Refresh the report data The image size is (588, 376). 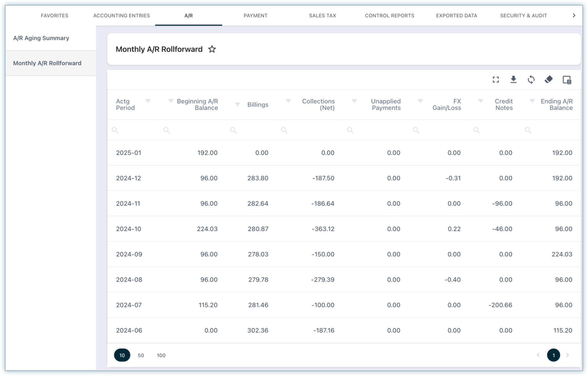pos(531,79)
